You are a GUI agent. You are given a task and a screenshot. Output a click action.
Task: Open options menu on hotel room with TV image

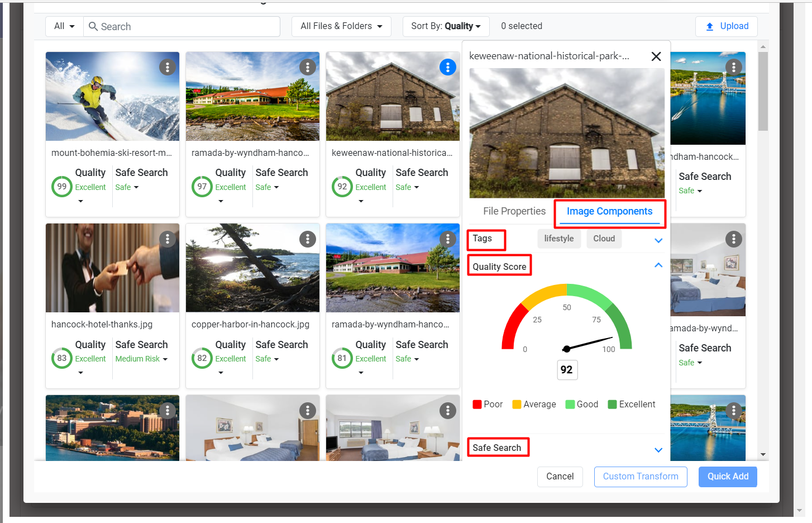pos(448,411)
